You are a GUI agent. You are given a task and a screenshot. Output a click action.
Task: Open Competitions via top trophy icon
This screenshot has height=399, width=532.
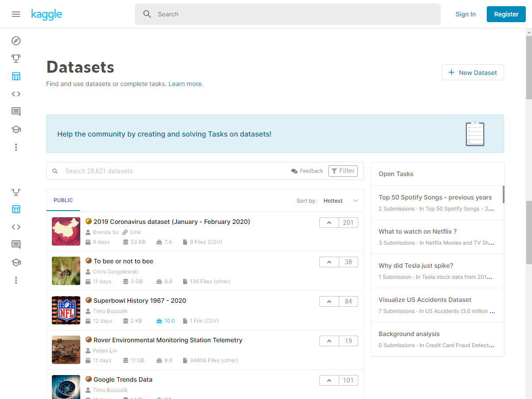click(x=16, y=59)
